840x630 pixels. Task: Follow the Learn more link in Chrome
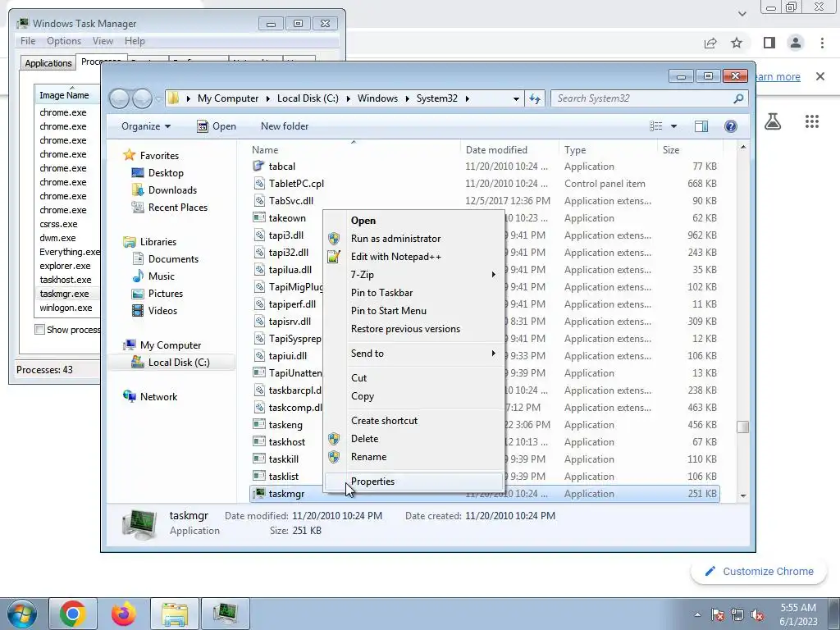(x=778, y=76)
